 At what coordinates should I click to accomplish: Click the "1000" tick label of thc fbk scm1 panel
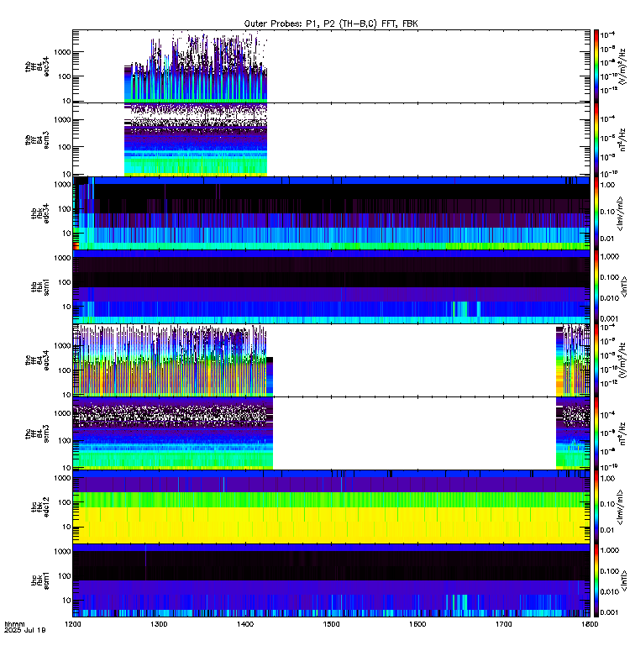tap(62, 551)
